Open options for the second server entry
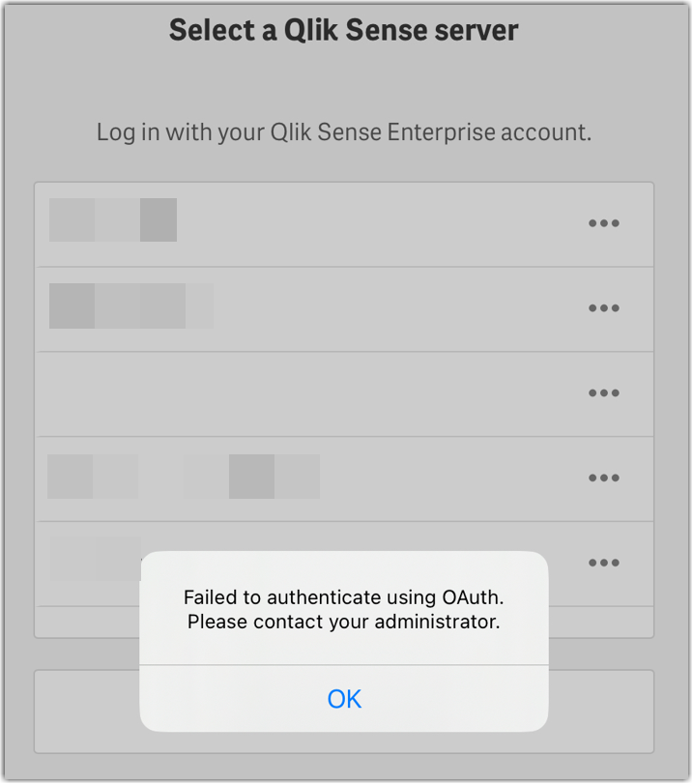 pyautogui.click(x=603, y=307)
